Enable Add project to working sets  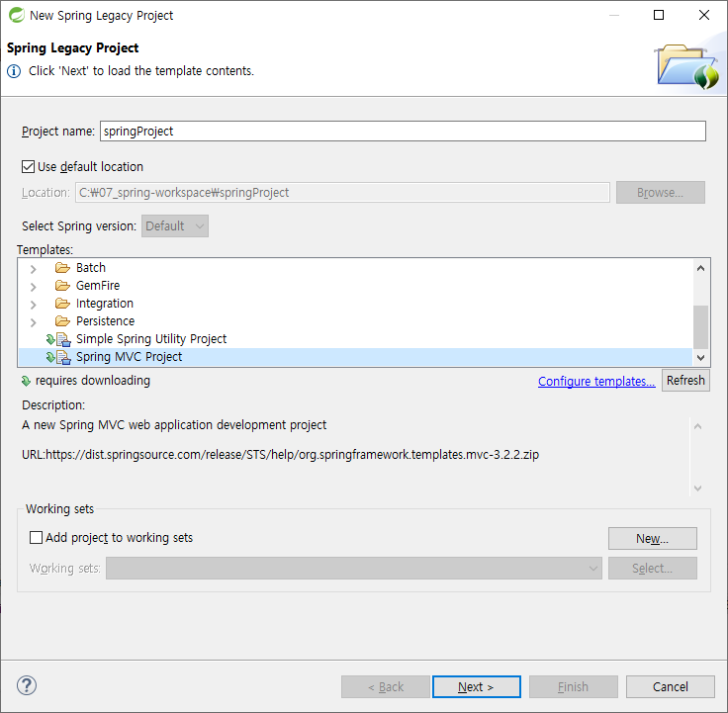point(36,538)
